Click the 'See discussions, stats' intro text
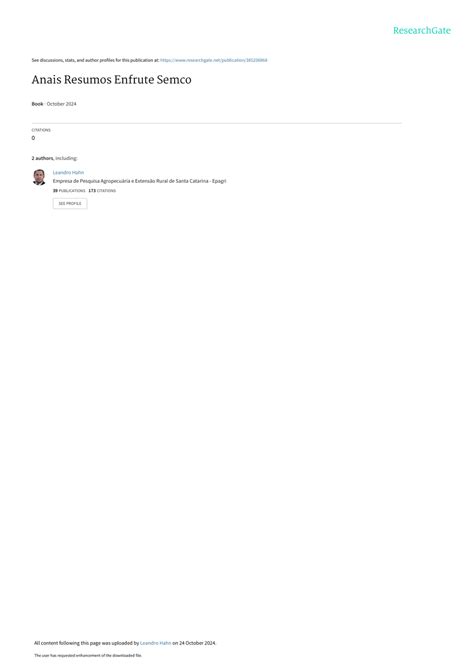This screenshot has width=474, height=670. coord(95,60)
